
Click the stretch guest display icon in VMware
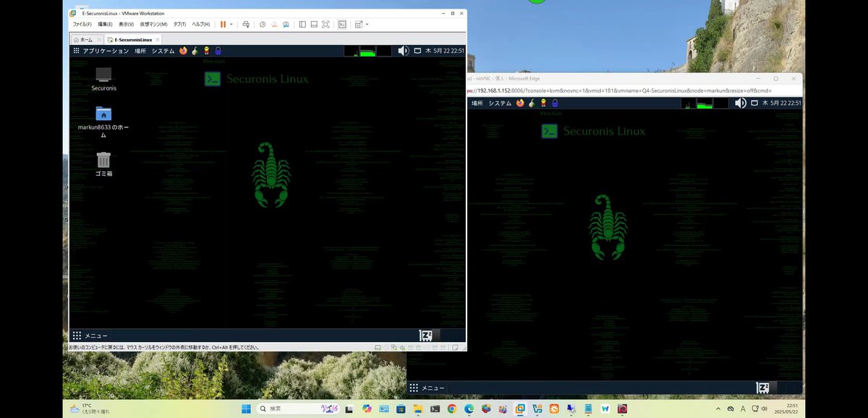359,25
